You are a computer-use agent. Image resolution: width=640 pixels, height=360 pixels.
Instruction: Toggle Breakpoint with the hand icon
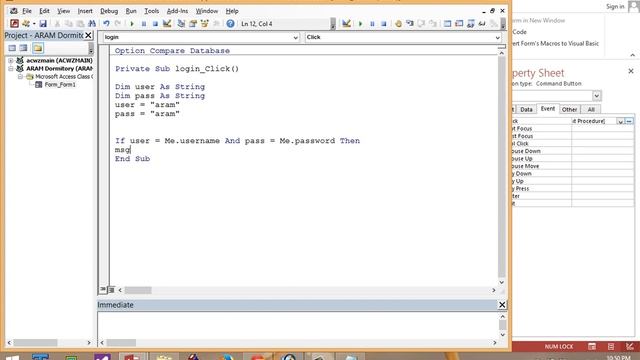click(398, 24)
